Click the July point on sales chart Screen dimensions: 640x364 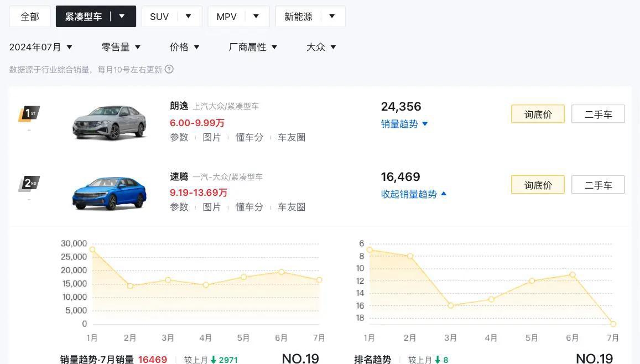pyautogui.click(x=319, y=280)
